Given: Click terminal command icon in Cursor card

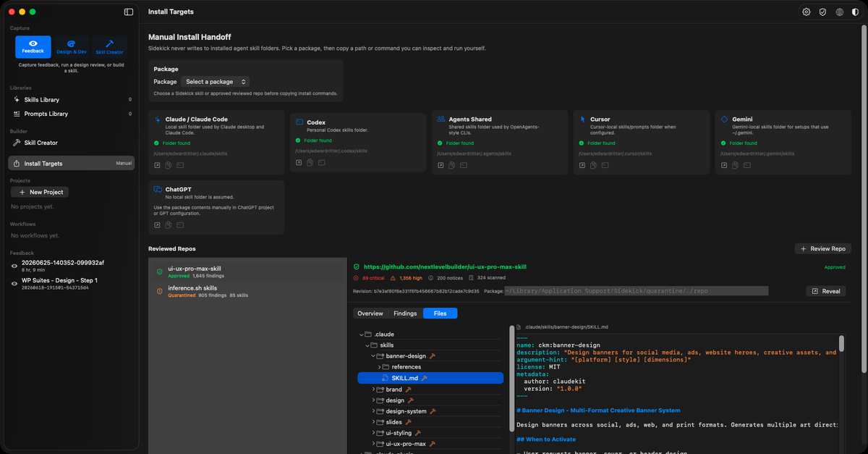Looking at the screenshot, I should (x=605, y=165).
